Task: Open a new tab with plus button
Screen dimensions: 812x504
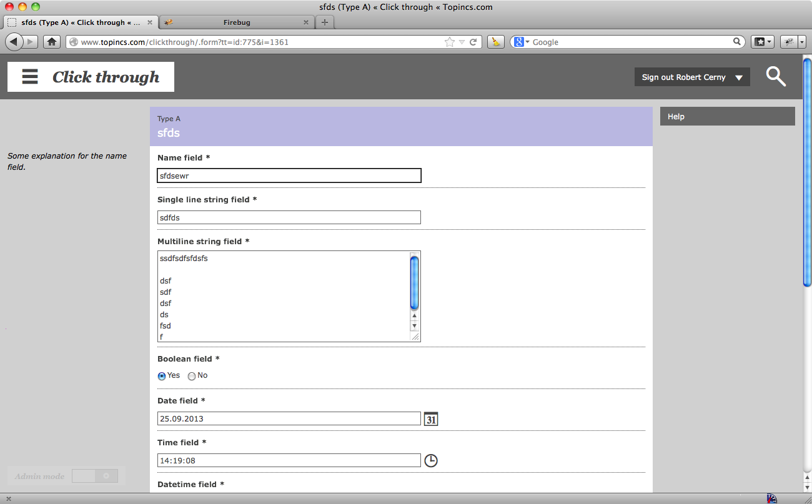Action: pyautogui.click(x=324, y=22)
